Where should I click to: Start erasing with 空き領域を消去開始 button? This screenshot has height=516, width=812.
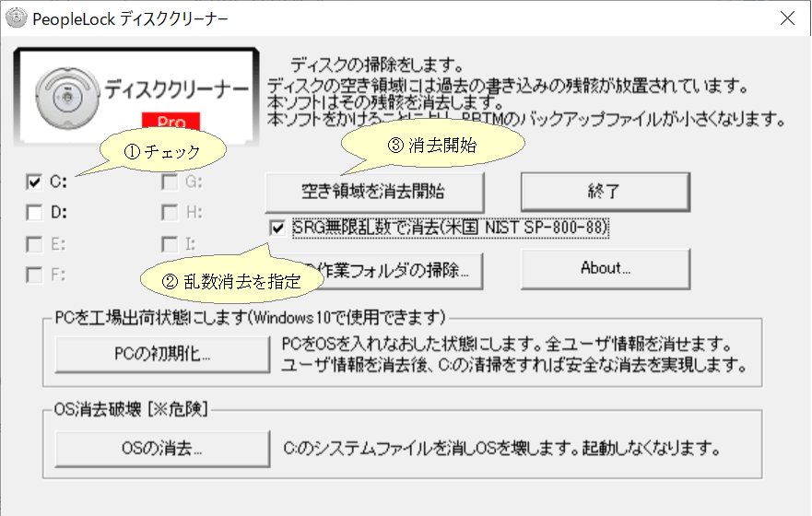(374, 192)
